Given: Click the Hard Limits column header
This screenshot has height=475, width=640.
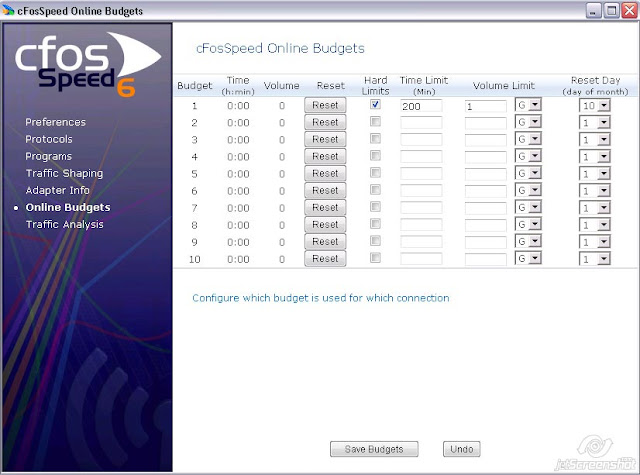Looking at the screenshot, I should (376, 86).
